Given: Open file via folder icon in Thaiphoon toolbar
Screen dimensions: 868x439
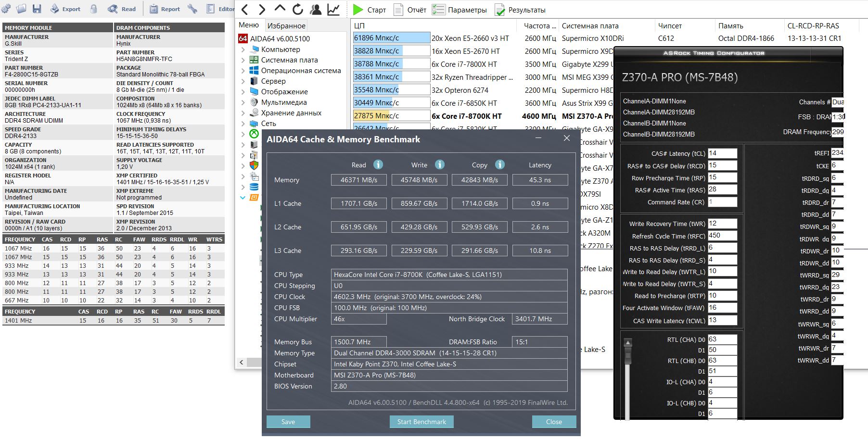Looking at the screenshot, I should (x=21, y=8).
